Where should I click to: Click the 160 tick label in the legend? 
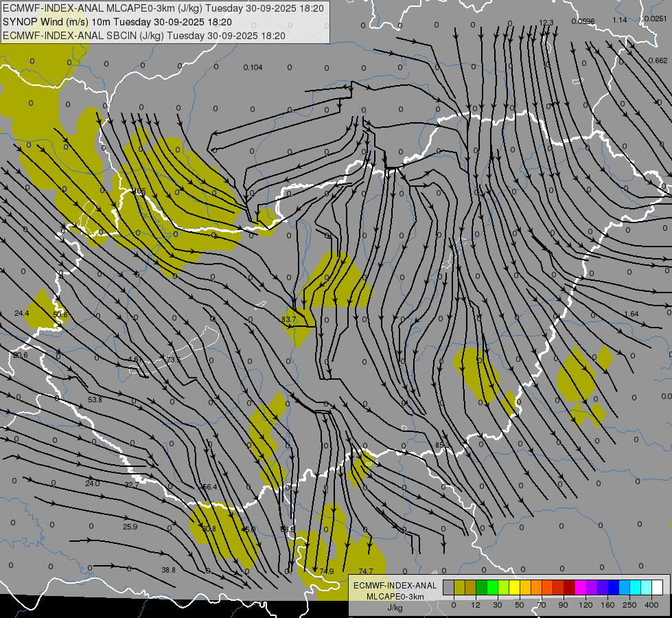point(607,605)
